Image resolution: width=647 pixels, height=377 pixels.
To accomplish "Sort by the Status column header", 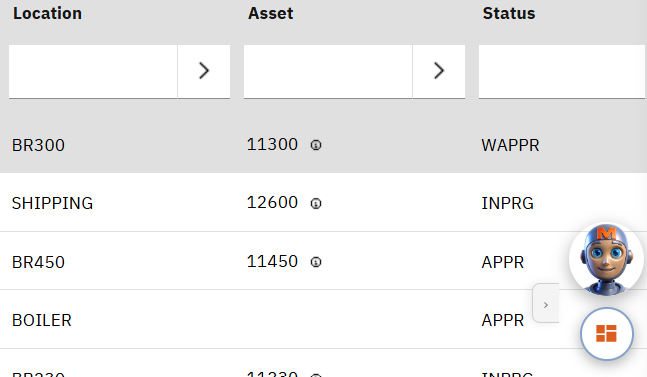I will point(509,14).
